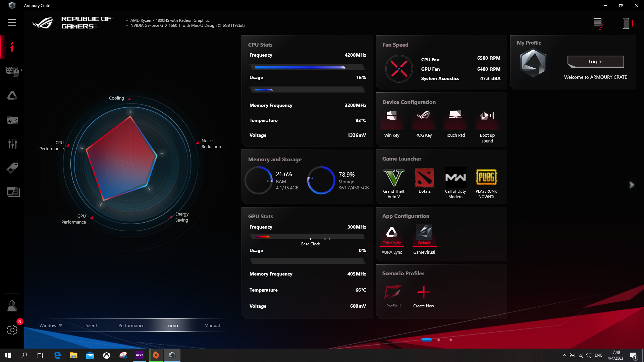Open Settings gear with notification badge
The width and height of the screenshot is (644, 362).
click(12, 330)
